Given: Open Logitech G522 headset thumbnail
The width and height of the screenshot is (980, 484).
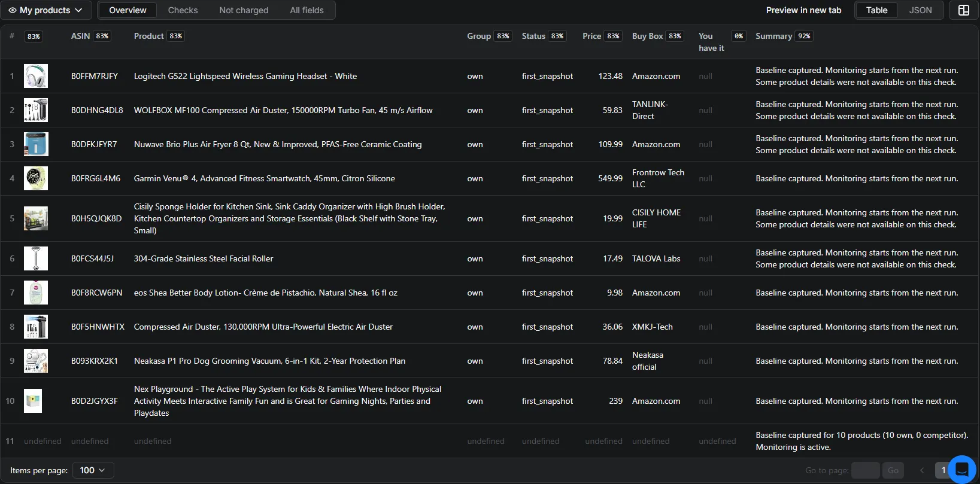Looking at the screenshot, I should (36, 76).
